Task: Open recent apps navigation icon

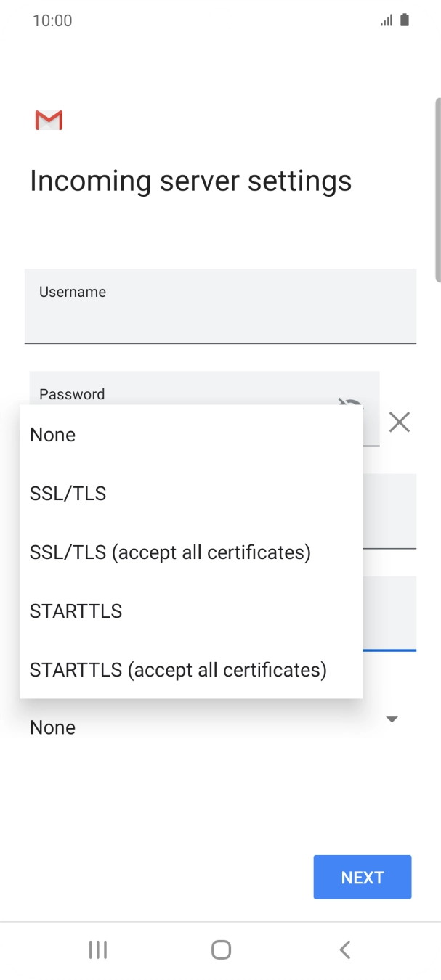Action: coord(97,950)
